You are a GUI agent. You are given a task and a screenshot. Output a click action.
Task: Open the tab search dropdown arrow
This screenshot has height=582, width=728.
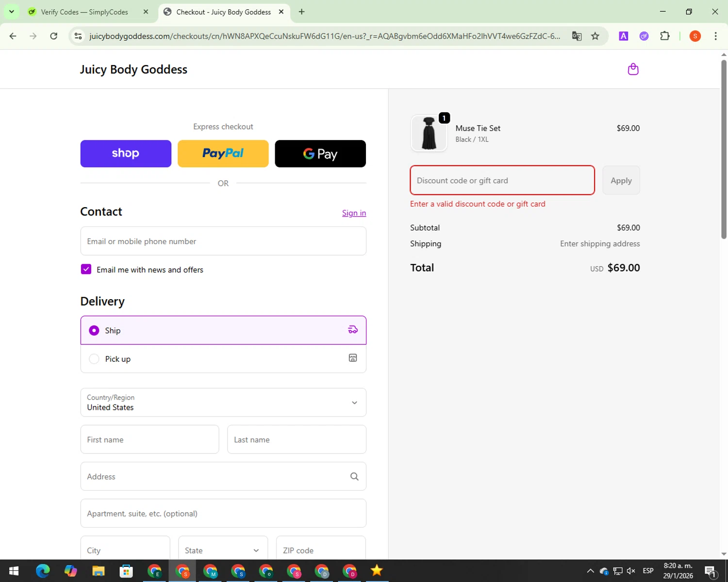(x=11, y=12)
